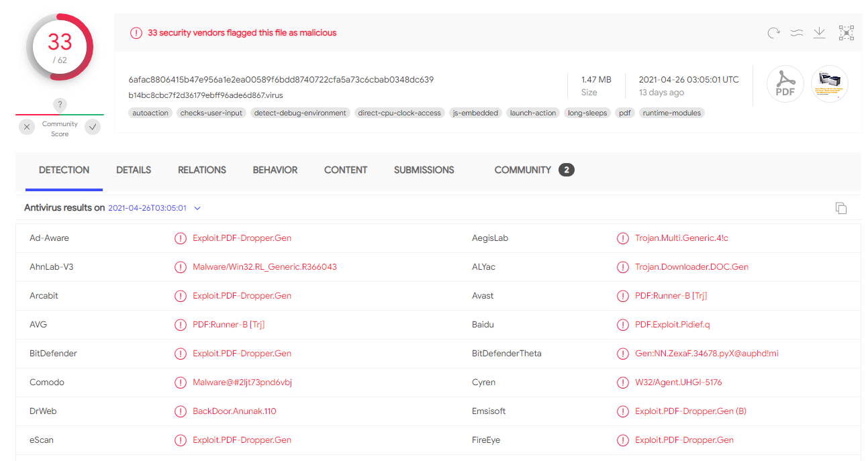Open the CONTENT tab
Viewport: 868px width, 461px height.
[346, 170]
